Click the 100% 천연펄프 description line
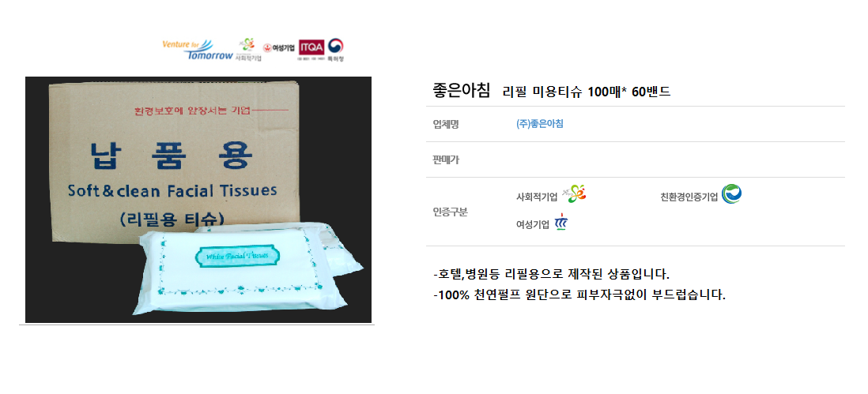This screenshot has height=394, width=868. (x=579, y=295)
